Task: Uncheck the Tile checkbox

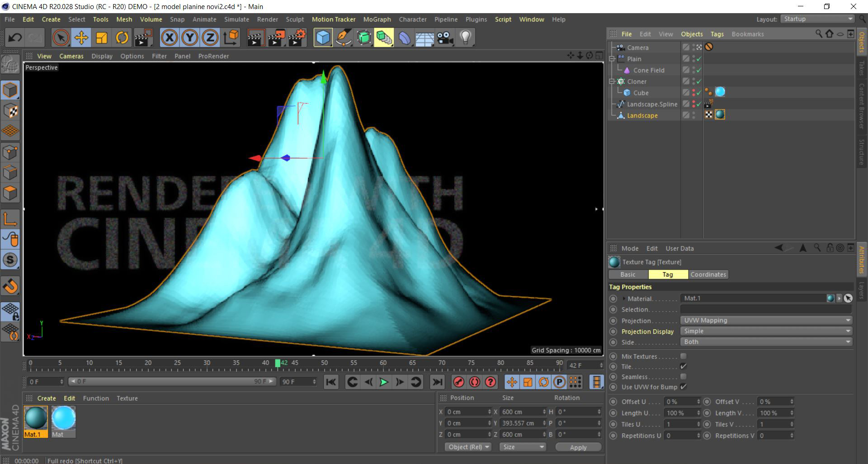Action: click(683, 366)
